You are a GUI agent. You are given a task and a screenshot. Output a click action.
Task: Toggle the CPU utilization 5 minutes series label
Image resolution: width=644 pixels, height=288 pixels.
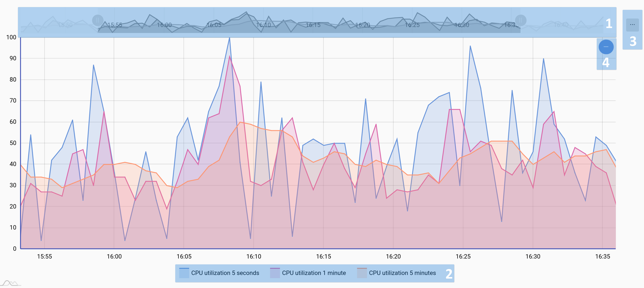[x=402, y=273]
